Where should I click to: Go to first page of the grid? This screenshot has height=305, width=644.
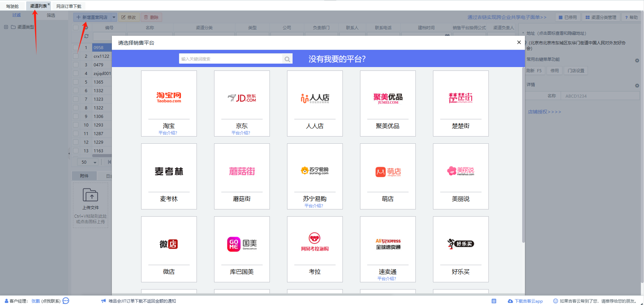109,162
